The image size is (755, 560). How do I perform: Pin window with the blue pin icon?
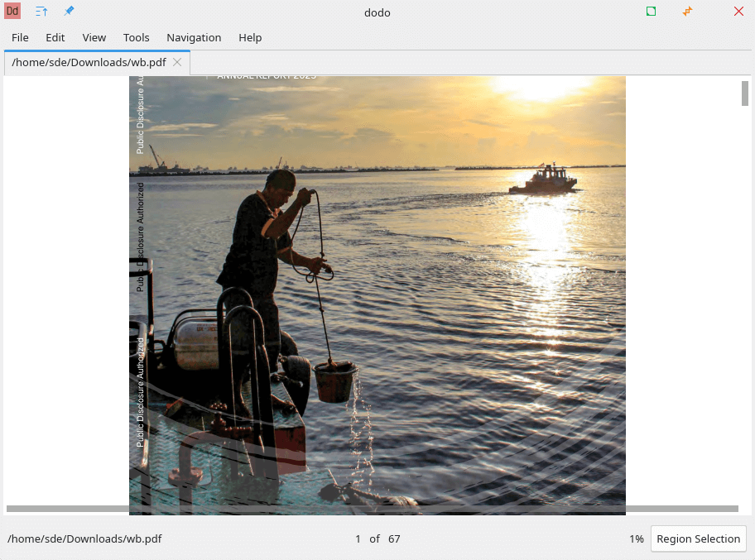point(70,12)
